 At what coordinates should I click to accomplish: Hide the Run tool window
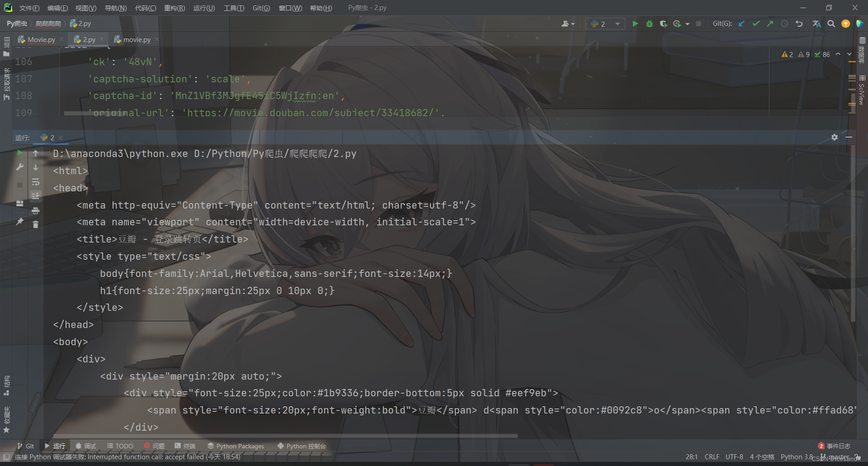click(849, 137)
